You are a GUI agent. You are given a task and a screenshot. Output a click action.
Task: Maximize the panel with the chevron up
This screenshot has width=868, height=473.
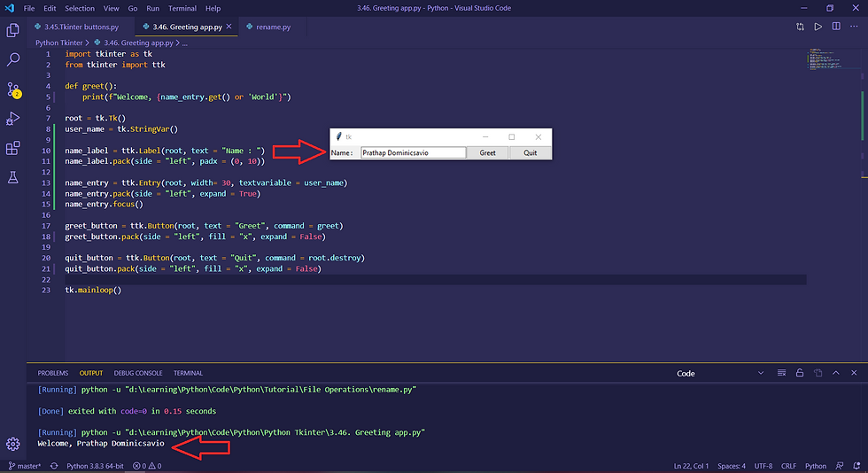click(x=836, y=373)
